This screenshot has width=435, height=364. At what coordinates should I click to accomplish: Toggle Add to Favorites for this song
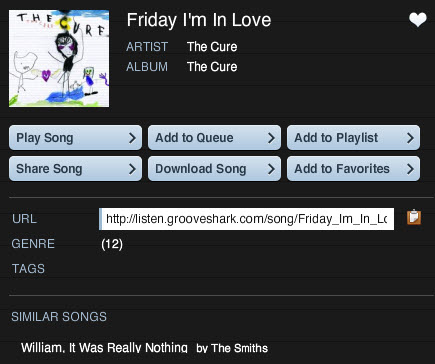point(353,169)
